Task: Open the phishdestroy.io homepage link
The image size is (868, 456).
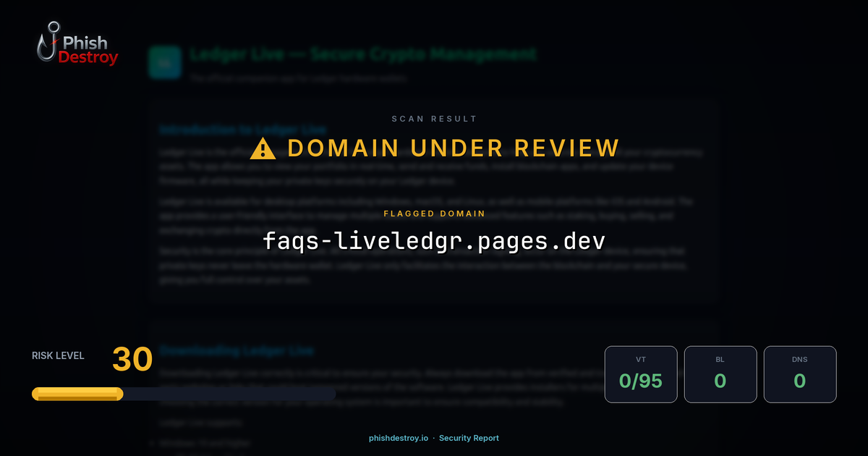Action: [399, 438]
